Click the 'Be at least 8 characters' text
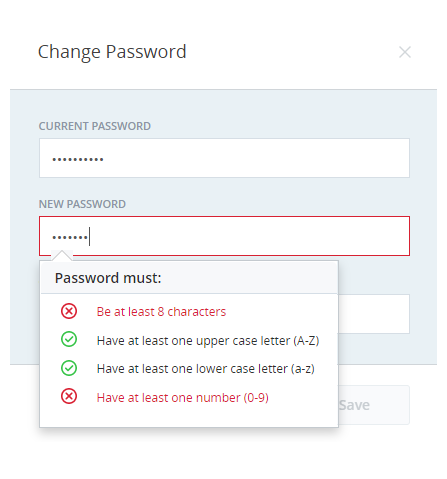 pos(161,312)
